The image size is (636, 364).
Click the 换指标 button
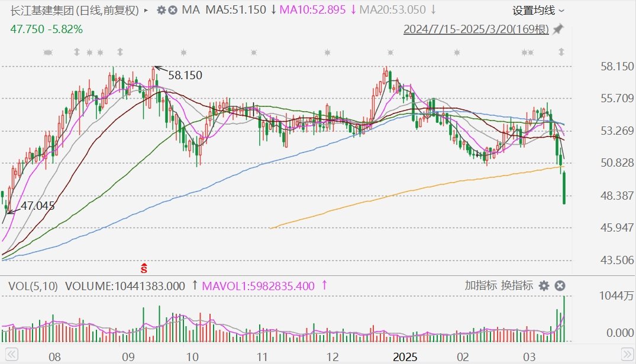pos(516,285)
